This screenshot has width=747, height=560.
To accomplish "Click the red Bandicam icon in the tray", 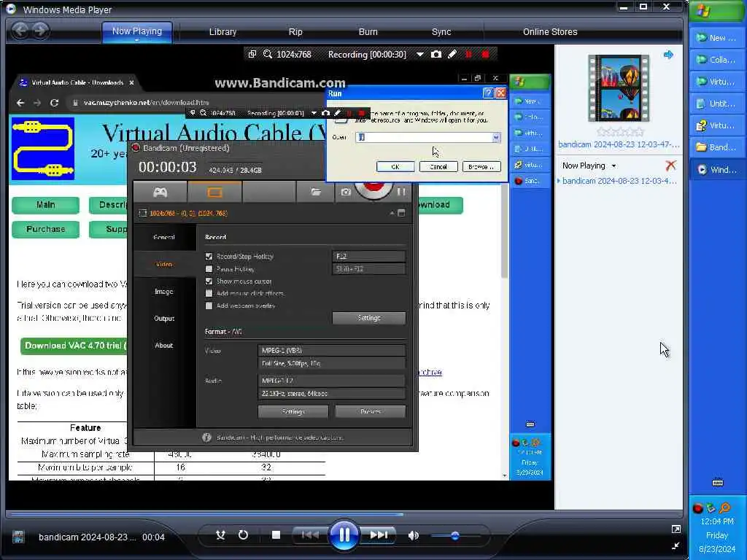I will pos(698,508).
